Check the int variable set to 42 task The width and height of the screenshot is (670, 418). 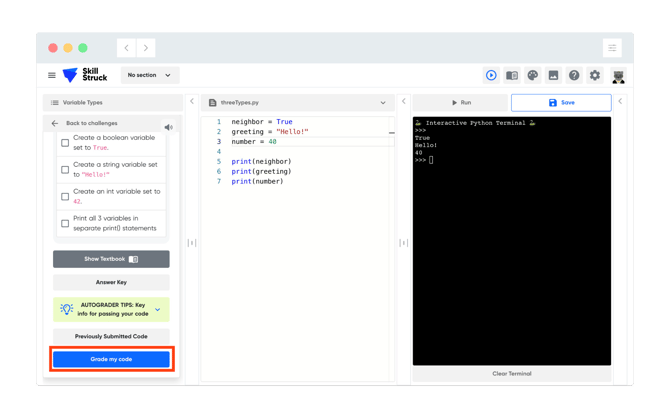point(65,197)
